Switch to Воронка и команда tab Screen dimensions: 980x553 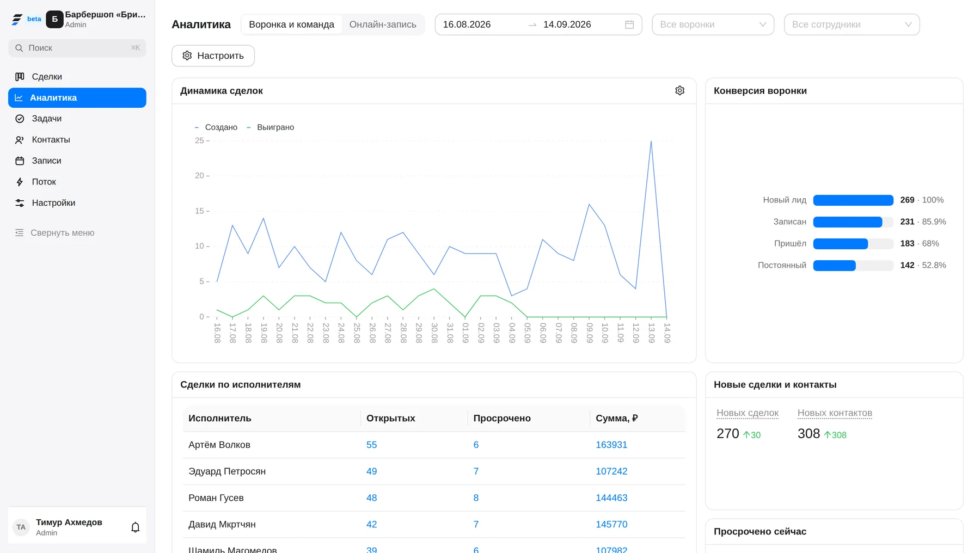click(292, 24)
